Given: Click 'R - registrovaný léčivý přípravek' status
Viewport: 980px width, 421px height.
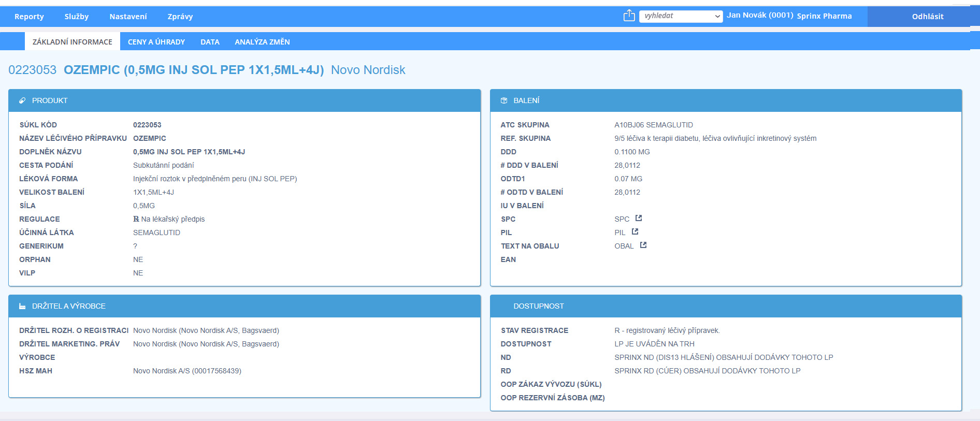Looking at the screenshot, I should coord(667,330).
